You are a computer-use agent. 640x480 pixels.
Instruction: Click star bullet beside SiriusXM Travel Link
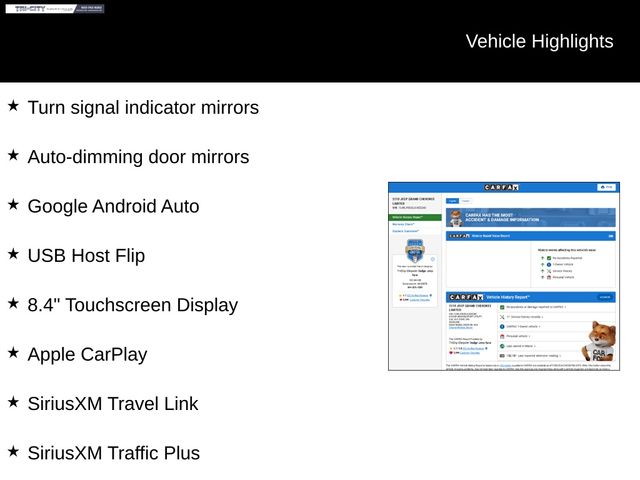[13, 402]
